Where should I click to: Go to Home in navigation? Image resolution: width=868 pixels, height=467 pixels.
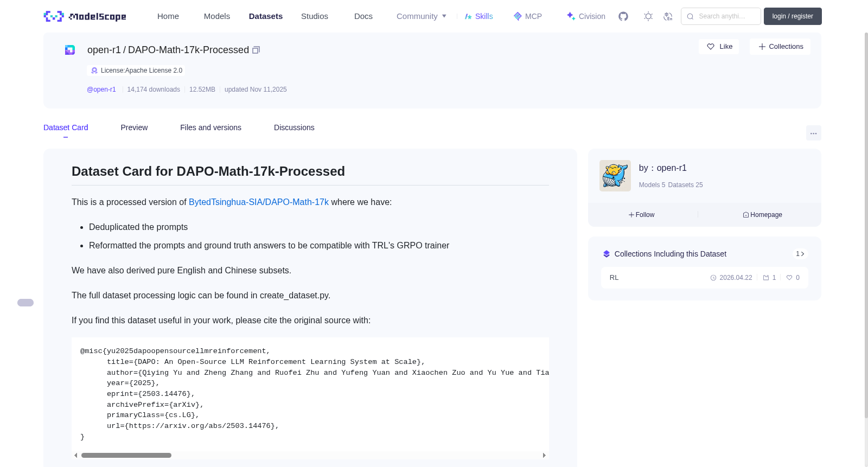click(x=168, y=16)
